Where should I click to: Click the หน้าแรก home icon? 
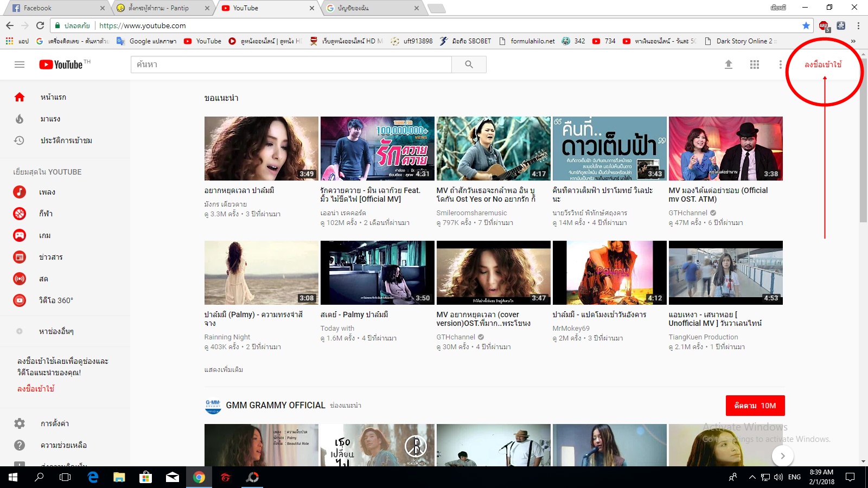pos(20,97)
